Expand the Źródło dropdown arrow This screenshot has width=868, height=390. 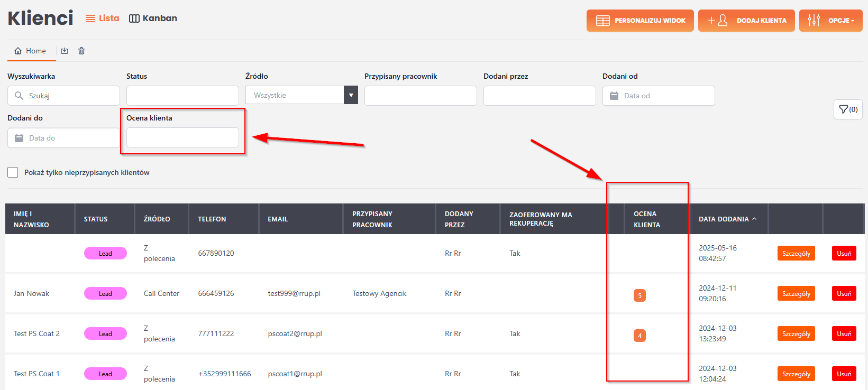[351, 95]
